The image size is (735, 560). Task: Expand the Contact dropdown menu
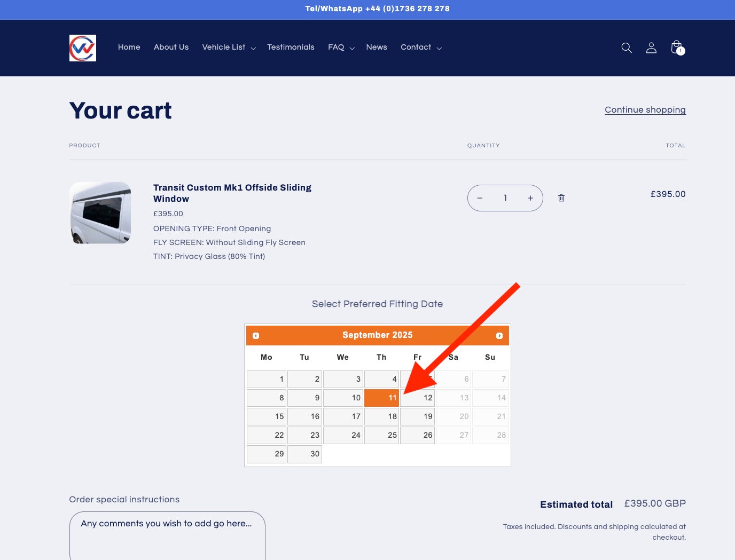[421, 48]
